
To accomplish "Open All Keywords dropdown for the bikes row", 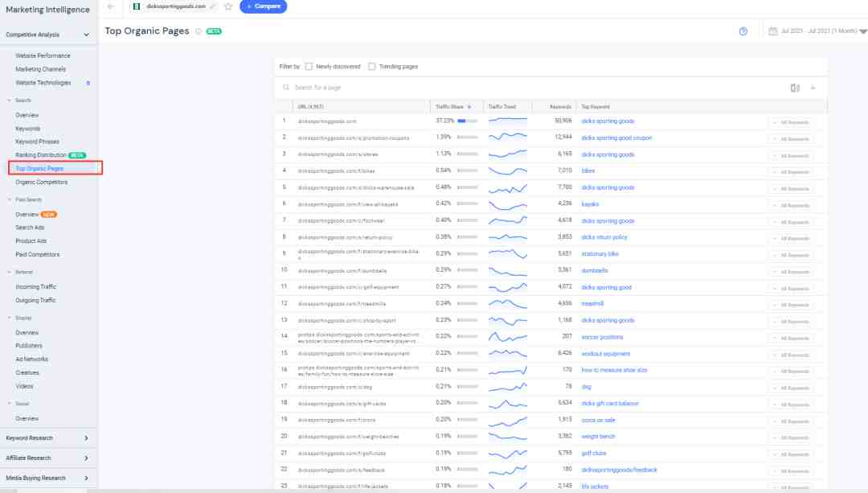I will tap(792, 172).
